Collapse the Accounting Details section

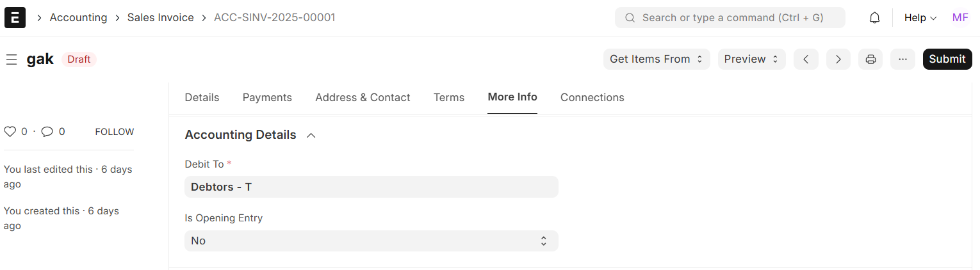pyautogui.click(x=311, y=135)
